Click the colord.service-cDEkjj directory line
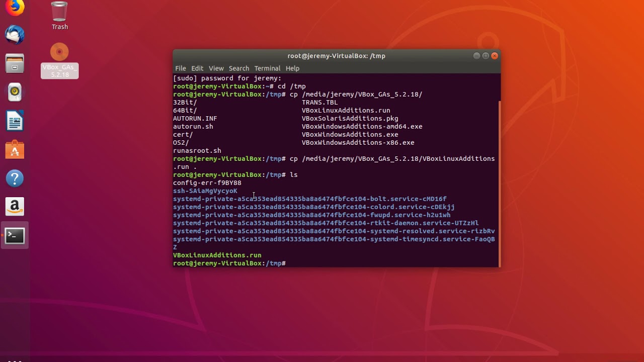This screenshot has width=644, height=362. 314,207
